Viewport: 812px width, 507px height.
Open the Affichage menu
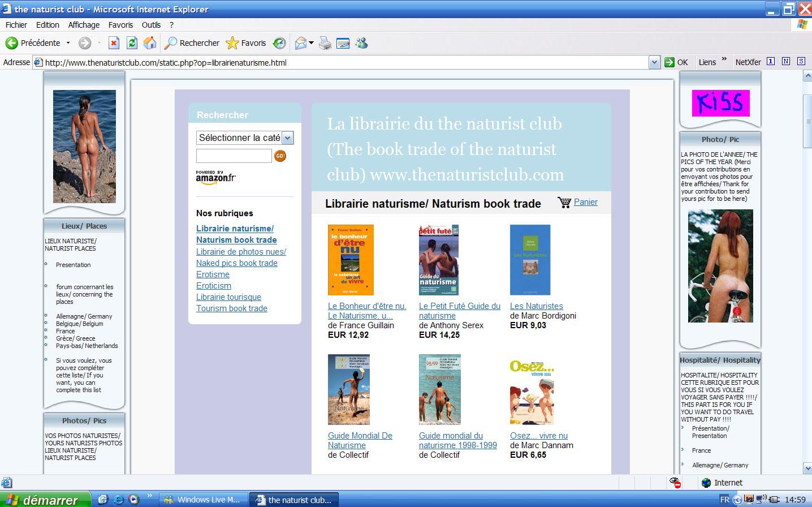click(x=84, y=25)
